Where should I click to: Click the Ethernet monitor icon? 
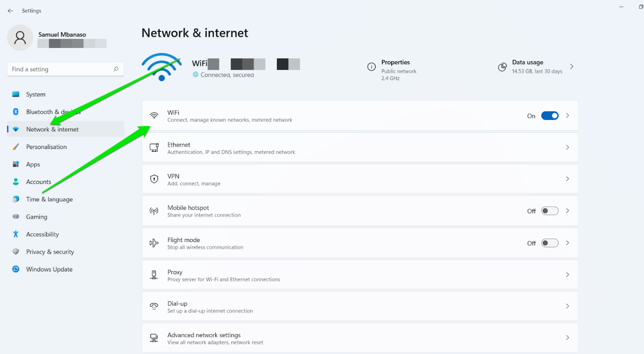[x=154, y=148]
